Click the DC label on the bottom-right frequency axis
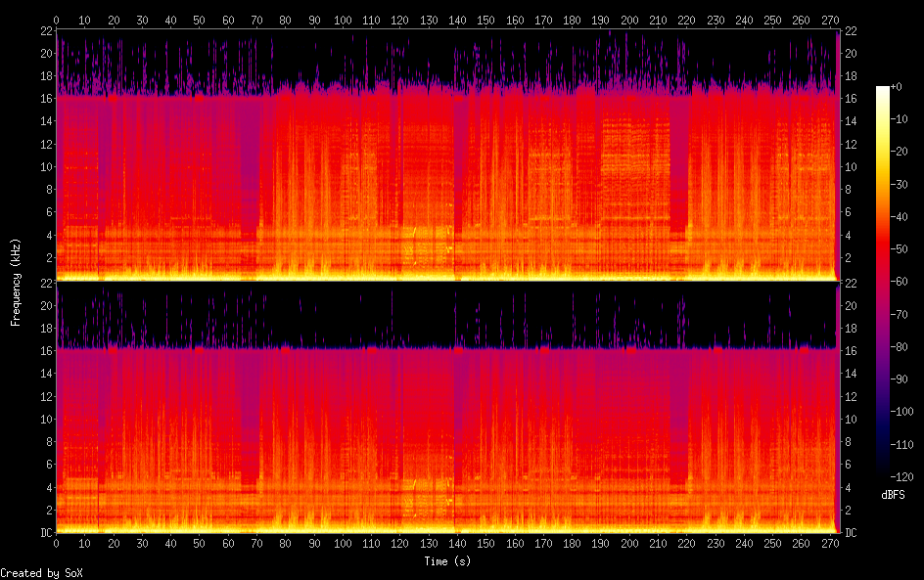 coord(851,533)
